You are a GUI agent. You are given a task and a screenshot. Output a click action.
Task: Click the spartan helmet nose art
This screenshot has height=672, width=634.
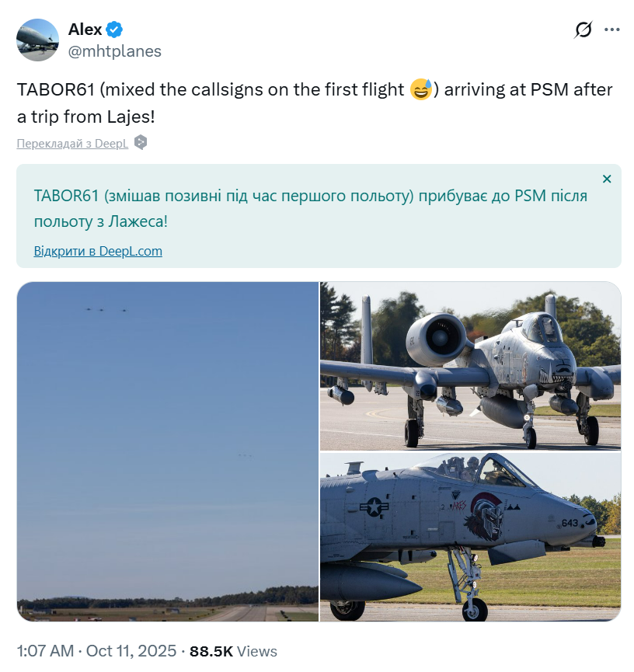pyautogui.click(x=488, y=515)
